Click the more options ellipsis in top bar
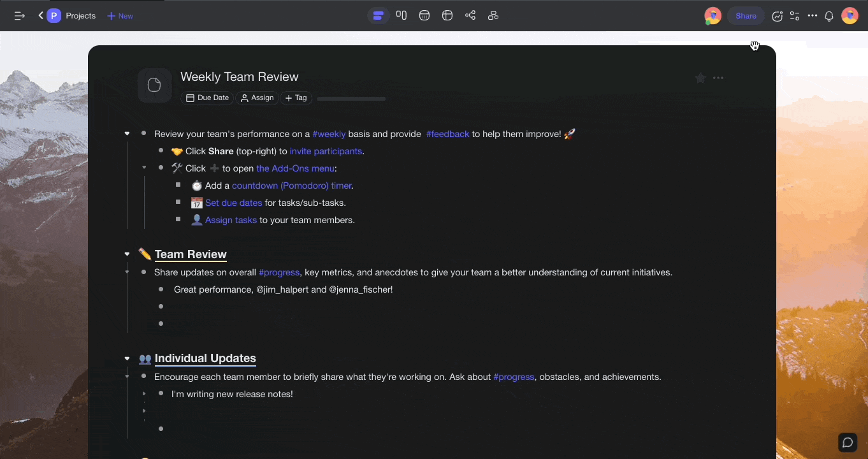Viewport: 868px width, 459px height. pos(813,15)
